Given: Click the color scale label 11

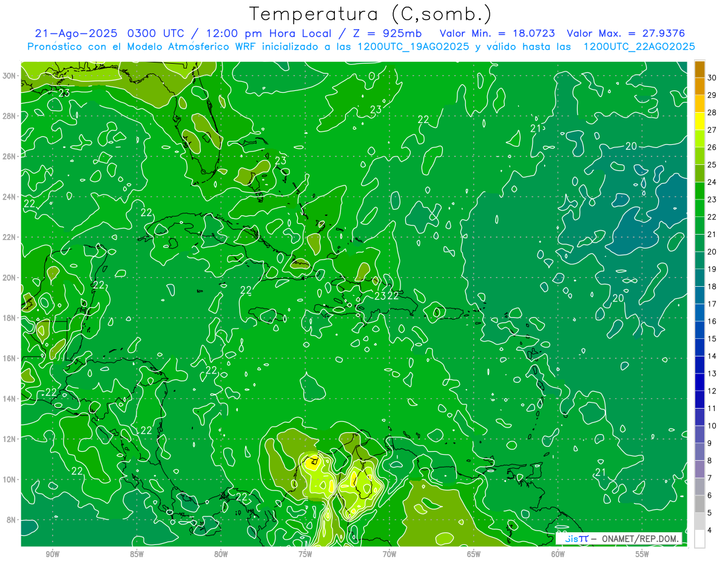Looking at the screenshot, I should [x=712, y=408].
